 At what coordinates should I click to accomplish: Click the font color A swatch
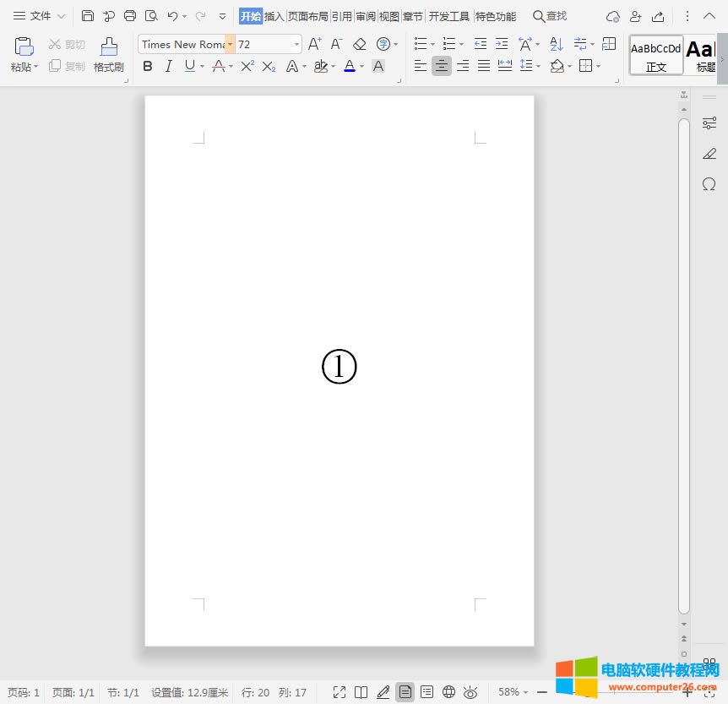point(350,66)
